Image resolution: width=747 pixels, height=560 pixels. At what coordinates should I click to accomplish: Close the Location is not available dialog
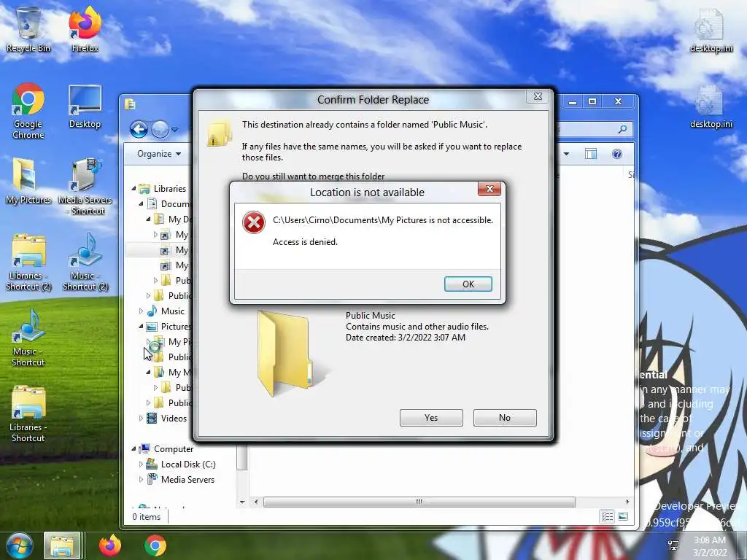[x=489, y=189]
